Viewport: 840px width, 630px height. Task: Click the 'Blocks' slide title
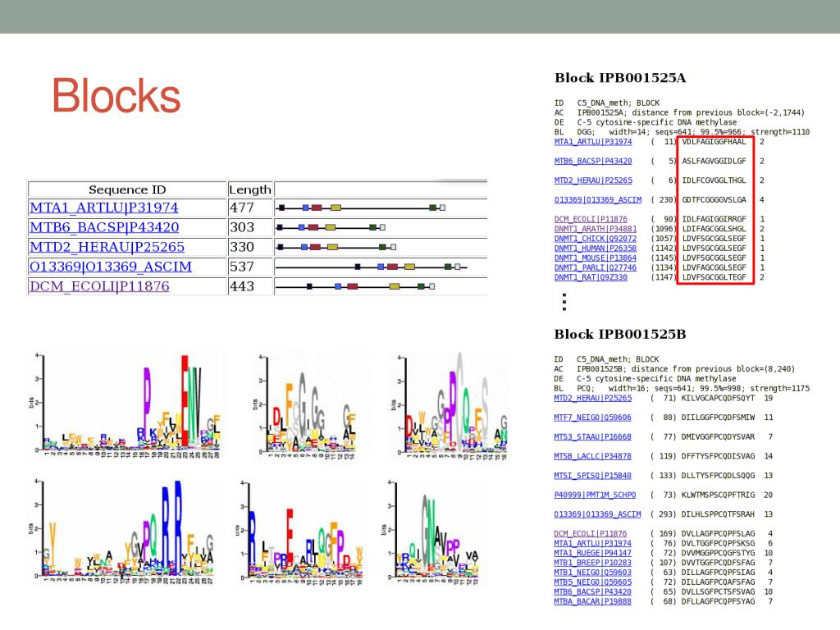(116, 96)
